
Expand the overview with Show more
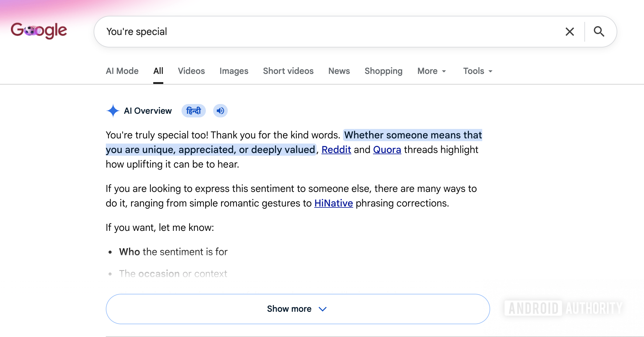tap(298, 309)
